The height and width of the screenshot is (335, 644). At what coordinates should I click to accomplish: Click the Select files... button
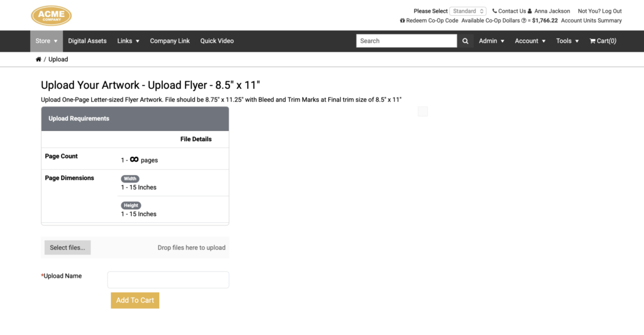(x=67, y=248)
